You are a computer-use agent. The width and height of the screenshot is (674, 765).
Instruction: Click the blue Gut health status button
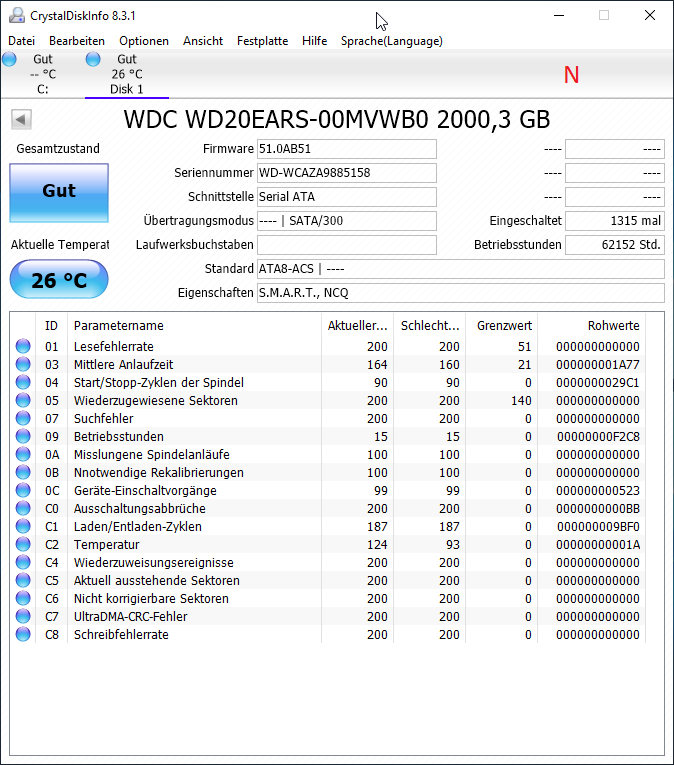pyautogui.click(x=59, y=193)
